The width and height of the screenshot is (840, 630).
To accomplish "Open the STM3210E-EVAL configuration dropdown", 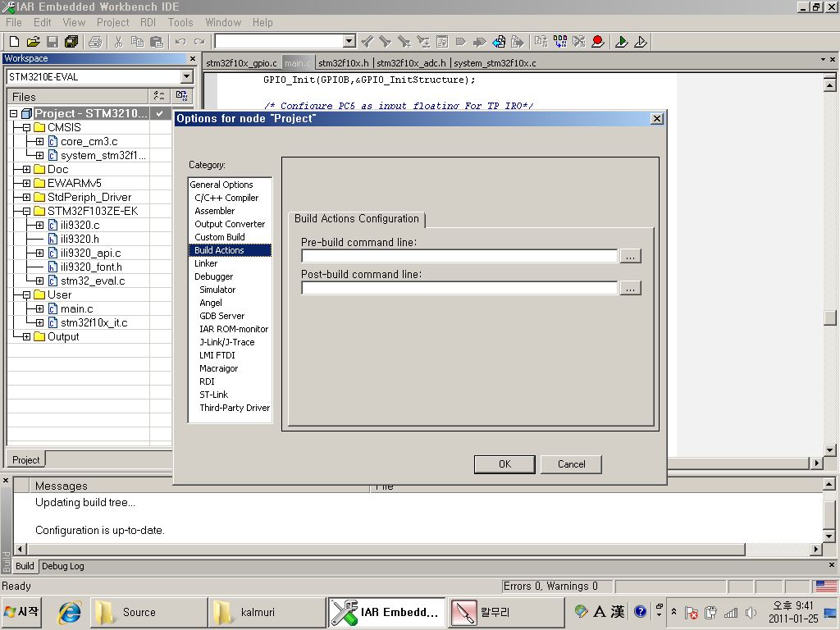I will (x=186, y=76).
